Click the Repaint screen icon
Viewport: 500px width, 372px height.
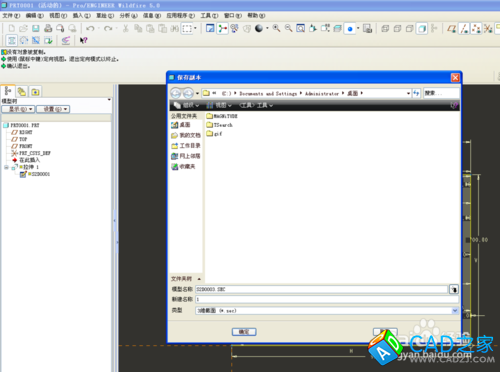pyautogui.click(x=210, y=29)
